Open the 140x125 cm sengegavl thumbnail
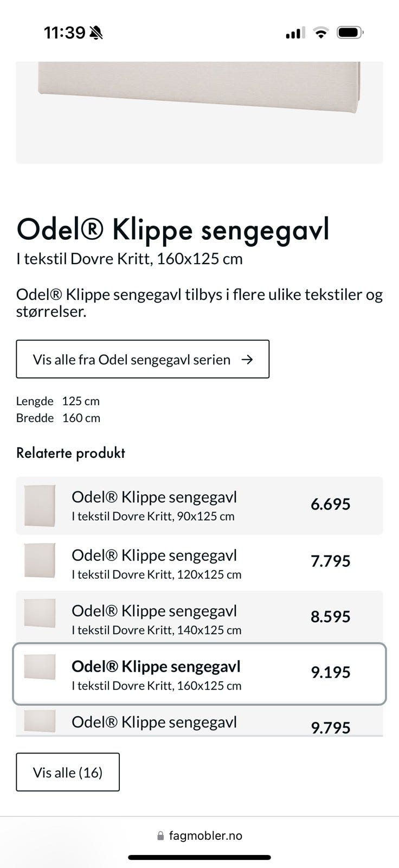Viewport: 399px width, 868px height. [x=40, y=613]
